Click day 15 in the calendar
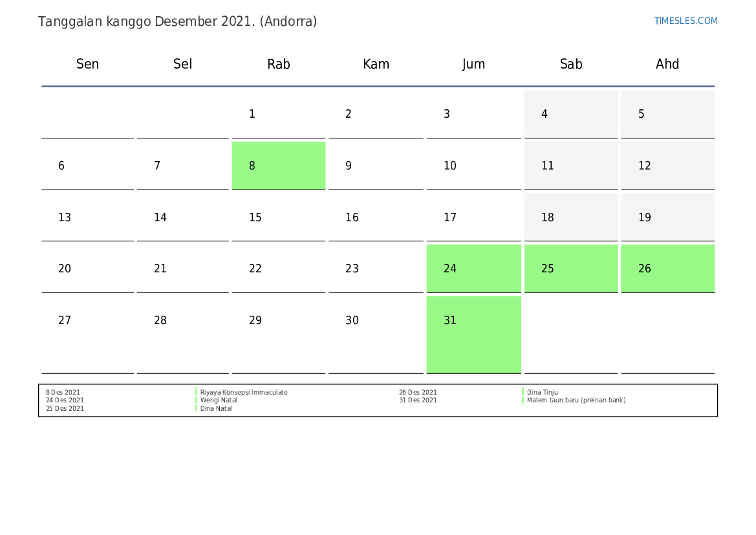756x535 pixels. [x=279, y=217]
